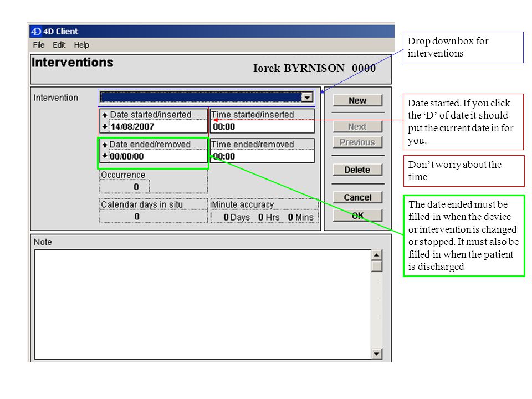532x399 pixels.
Task: Click the Next button
Action: coord(357,126)
